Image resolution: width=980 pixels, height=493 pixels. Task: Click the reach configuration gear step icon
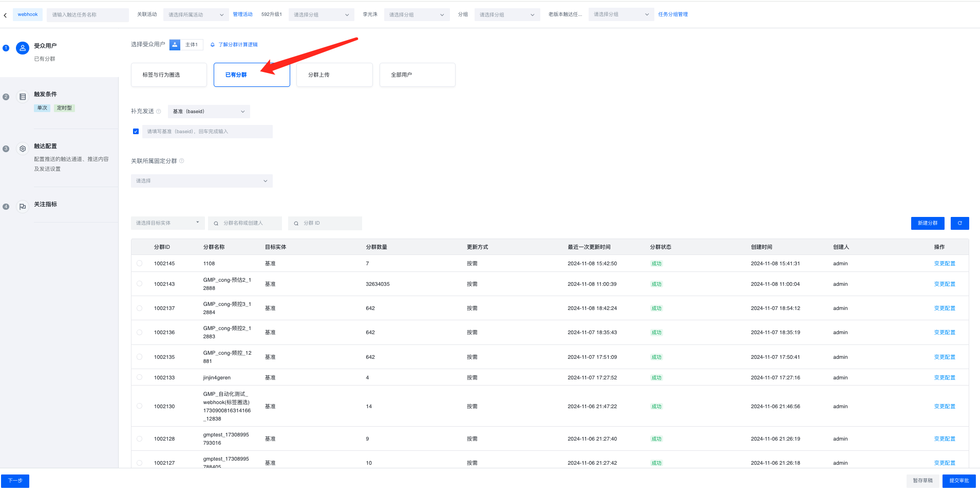pyautogui.click(x=23, y=149)
